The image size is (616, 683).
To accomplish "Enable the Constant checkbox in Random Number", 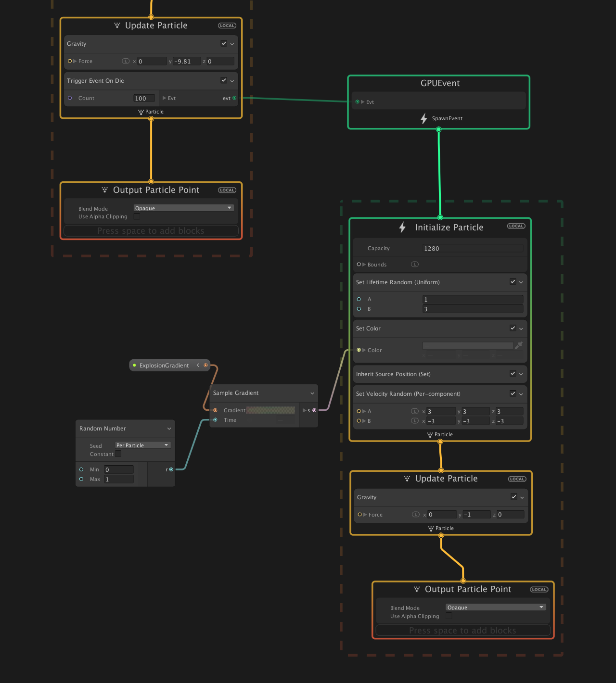I will click(118, 454).
